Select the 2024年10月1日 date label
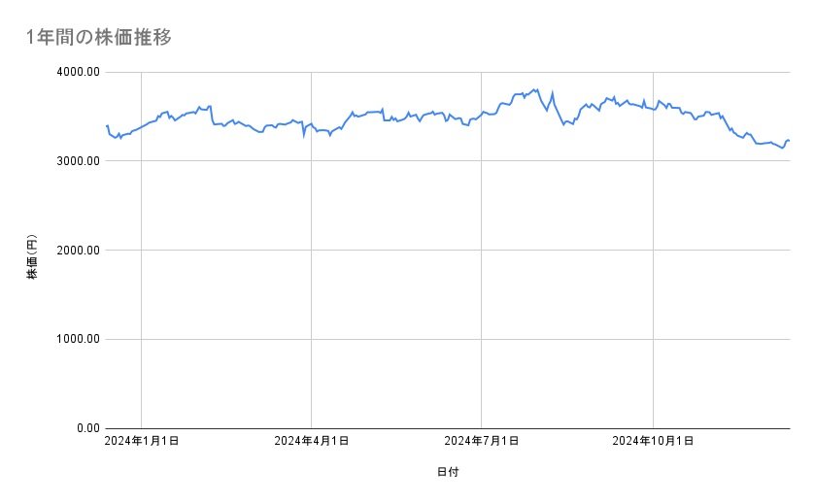The image size is (815, 504). [653, 441]
